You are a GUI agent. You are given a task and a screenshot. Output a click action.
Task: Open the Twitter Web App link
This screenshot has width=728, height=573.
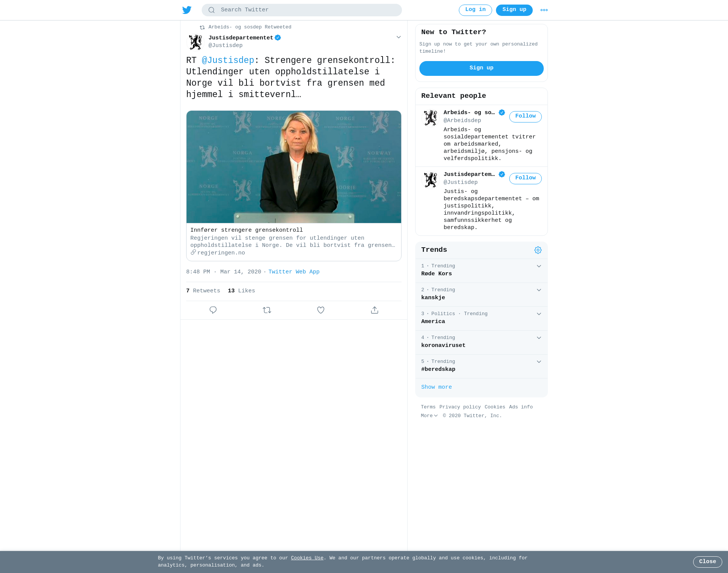294,272
